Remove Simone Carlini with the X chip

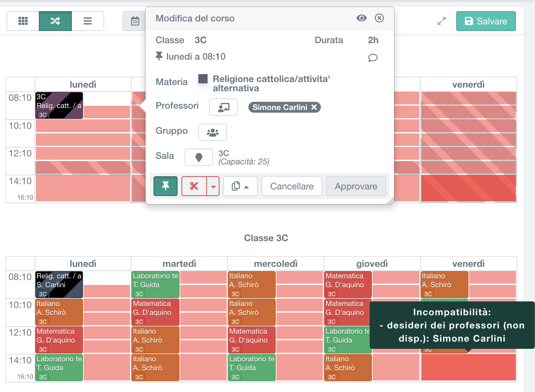(314, 107)
